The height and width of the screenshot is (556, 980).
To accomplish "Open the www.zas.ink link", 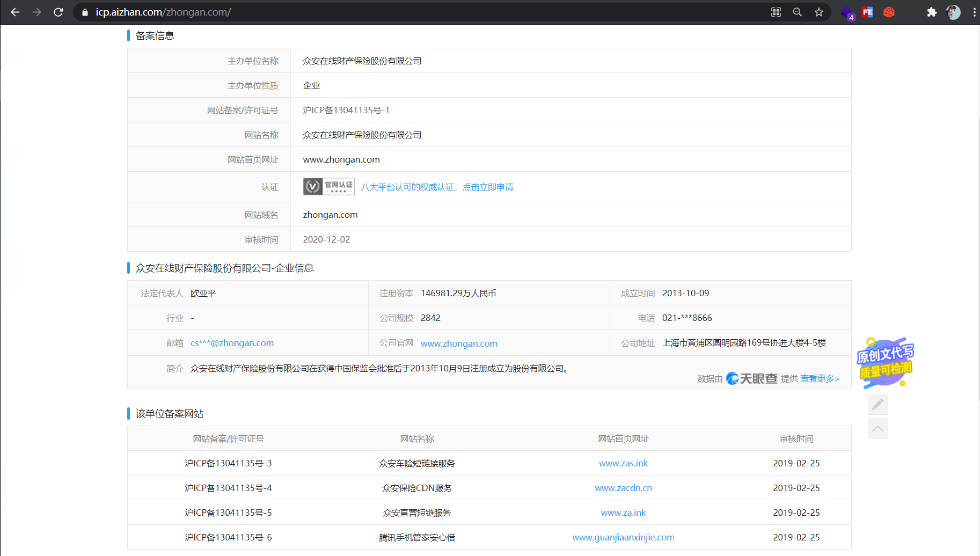I will 623,463.
